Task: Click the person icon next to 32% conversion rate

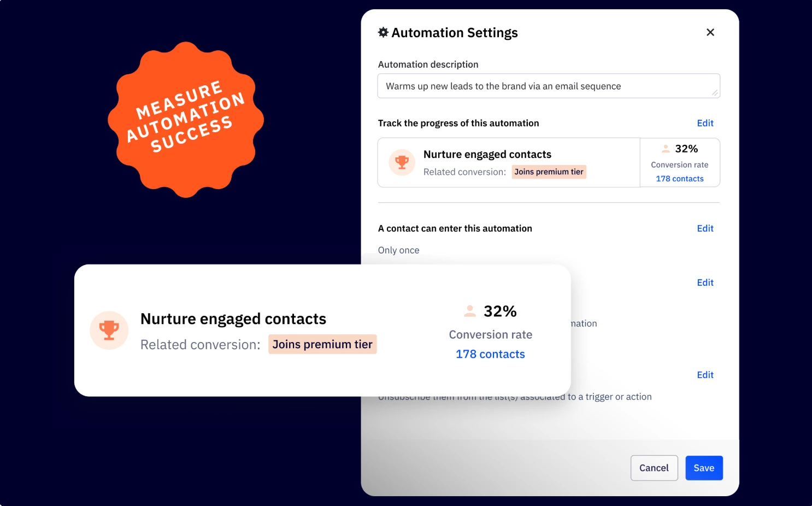Action: click(x=666, y=148)
